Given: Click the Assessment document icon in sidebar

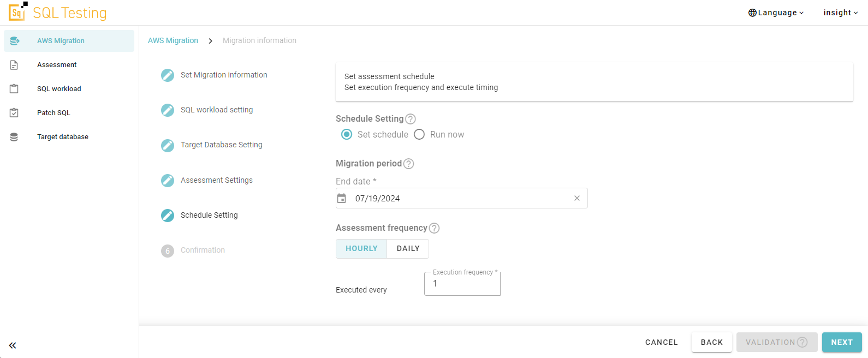Looking at the screenshot, I should click(x=14, y=65).
